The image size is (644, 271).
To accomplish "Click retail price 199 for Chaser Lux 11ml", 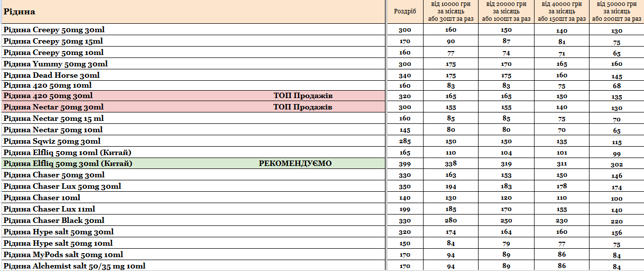I will click(405, 210).
